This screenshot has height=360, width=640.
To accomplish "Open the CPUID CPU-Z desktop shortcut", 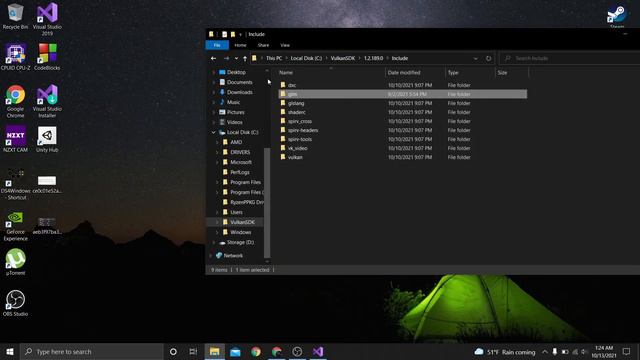I will 16,57.
